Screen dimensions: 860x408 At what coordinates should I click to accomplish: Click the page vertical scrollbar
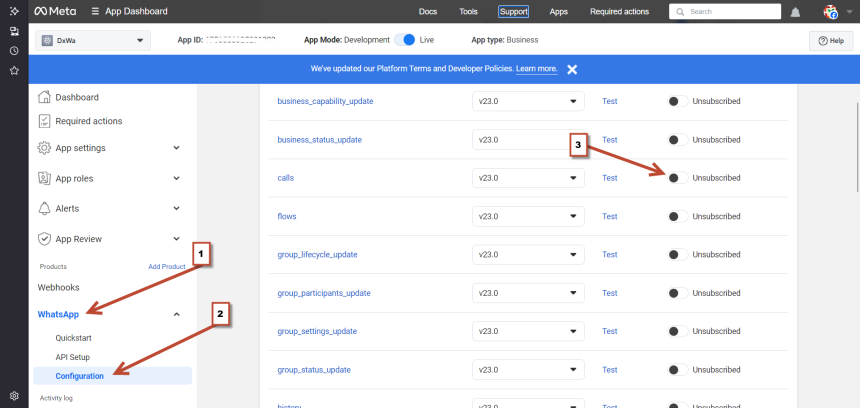(x=857, y=147)
